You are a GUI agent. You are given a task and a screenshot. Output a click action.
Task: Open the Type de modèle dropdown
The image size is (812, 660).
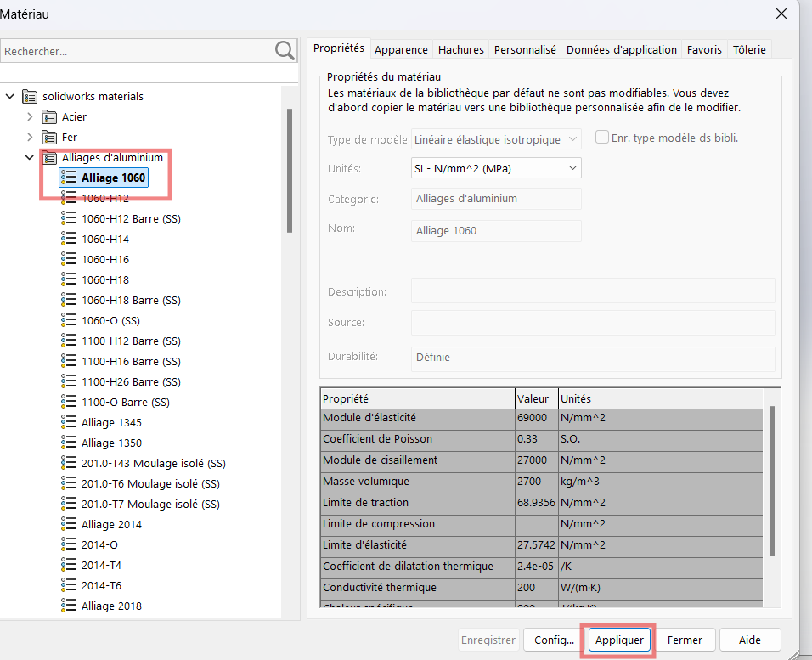496,139
